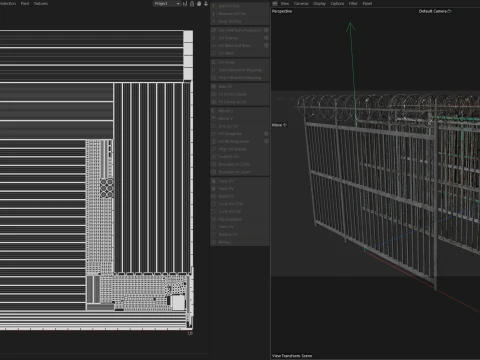This screenshot has width=480, height=360.
Task: Open the UV Unwrap gear settings
Action: pyautogui.click(x=266, y=38)
